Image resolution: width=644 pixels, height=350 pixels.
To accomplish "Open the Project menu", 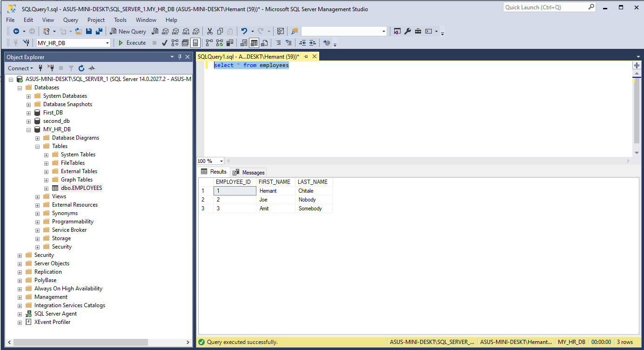I will [96, 20].
